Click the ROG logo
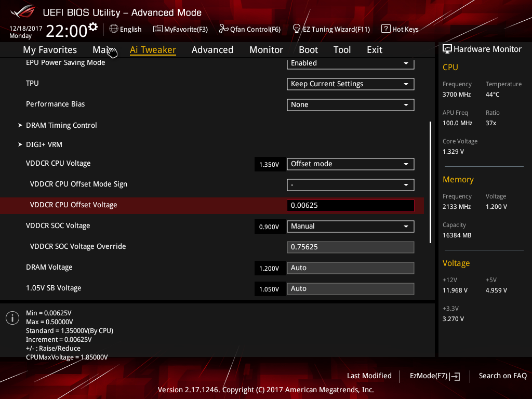Image resolution: width=532 pixels, height=399 pixels. 23,11
